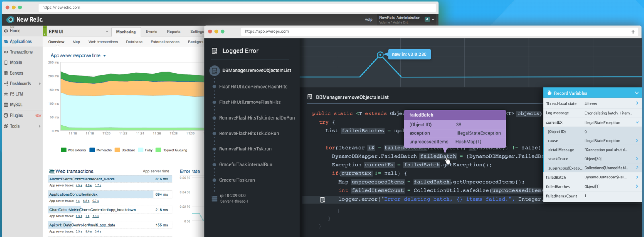Click the new in v3.0.230 timeline marker

point(380,55)
